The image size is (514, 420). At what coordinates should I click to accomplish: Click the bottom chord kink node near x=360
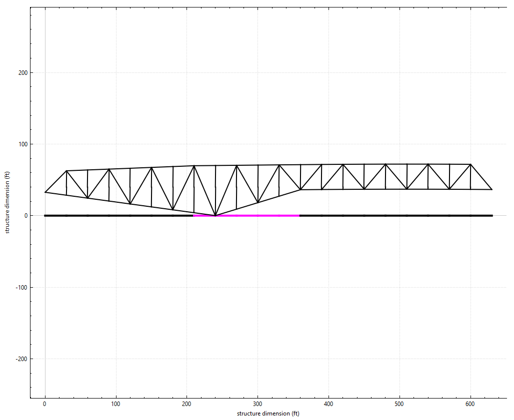300,189
